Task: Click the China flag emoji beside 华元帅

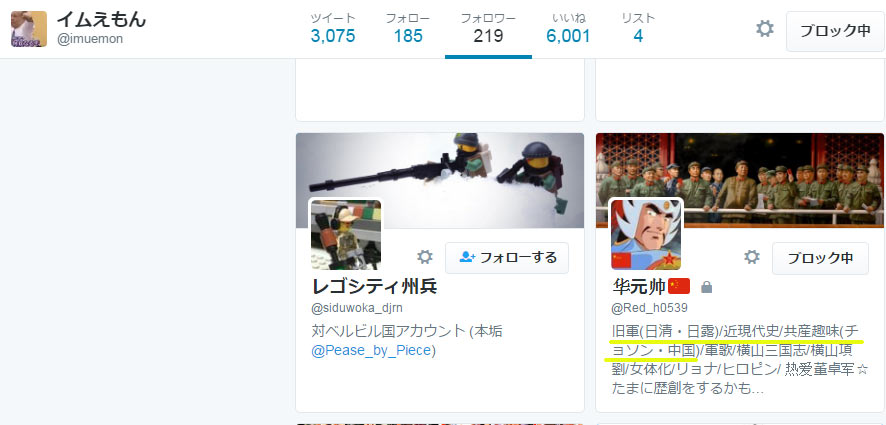Action: point(679,287)
